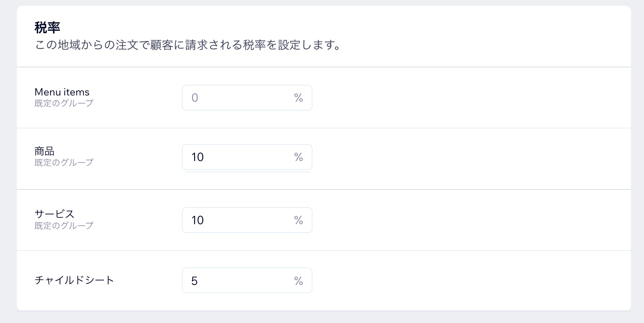Click 既定のグループ text under Menu items
The width and height of the screenshot is (644, 323).
pos(64,103)
